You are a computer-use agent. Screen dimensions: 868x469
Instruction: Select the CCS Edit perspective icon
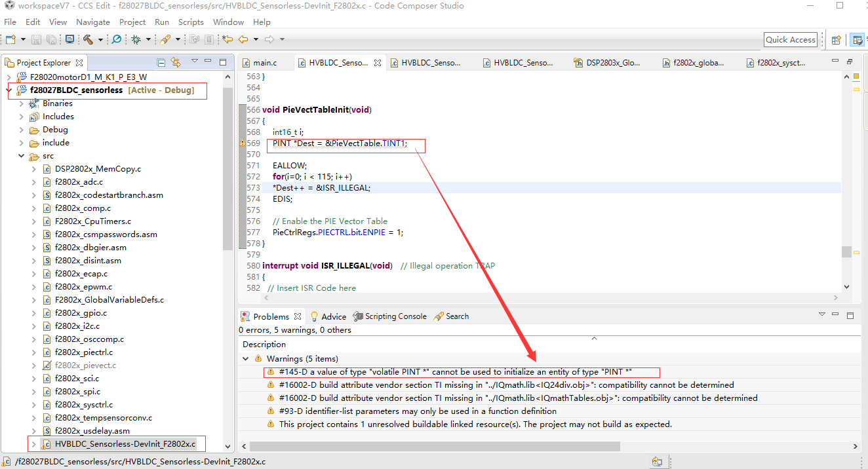(857, 40)
